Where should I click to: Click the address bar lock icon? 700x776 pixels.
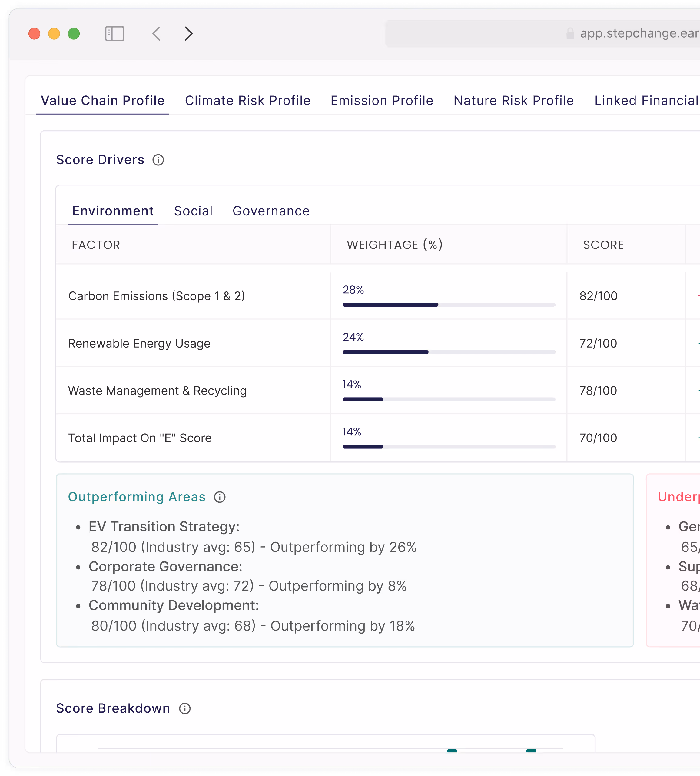tap(570, 33)
